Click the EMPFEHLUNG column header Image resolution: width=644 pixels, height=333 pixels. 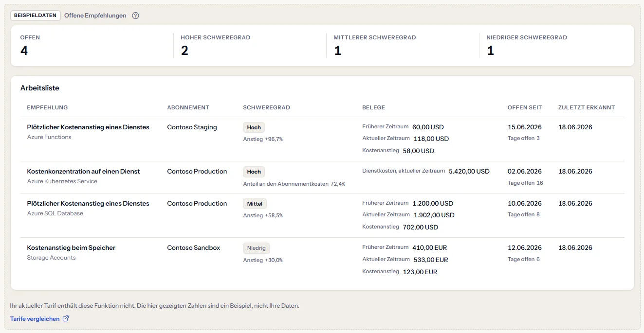click(x=48, y=107)
